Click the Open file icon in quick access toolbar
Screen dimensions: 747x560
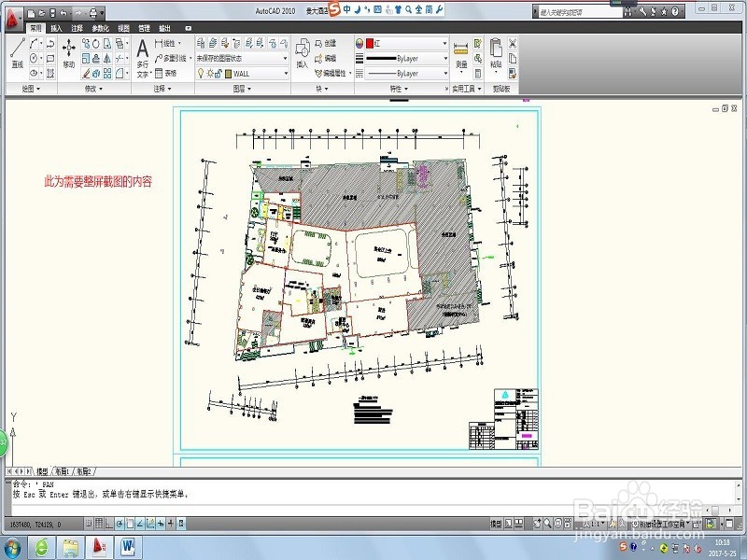(x=42, y=13)
